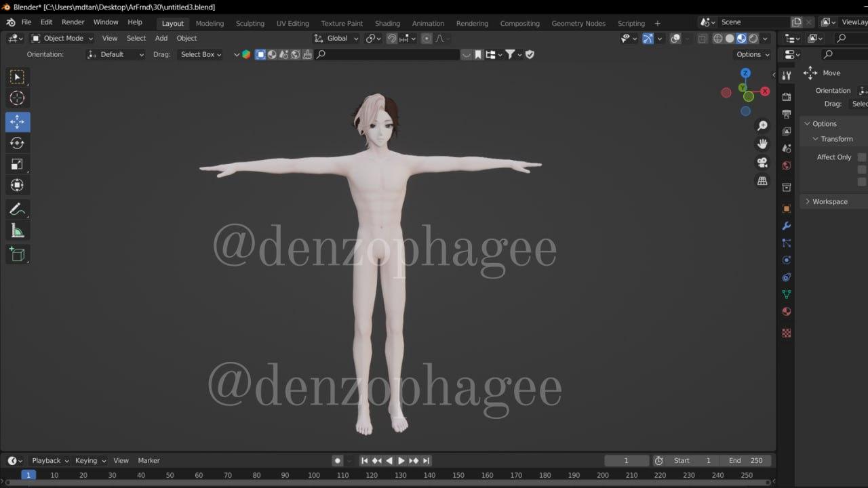868x488 pixels.
Task: Choose the Rotate tool in toolbar
Action: click(x=18, y=143)
